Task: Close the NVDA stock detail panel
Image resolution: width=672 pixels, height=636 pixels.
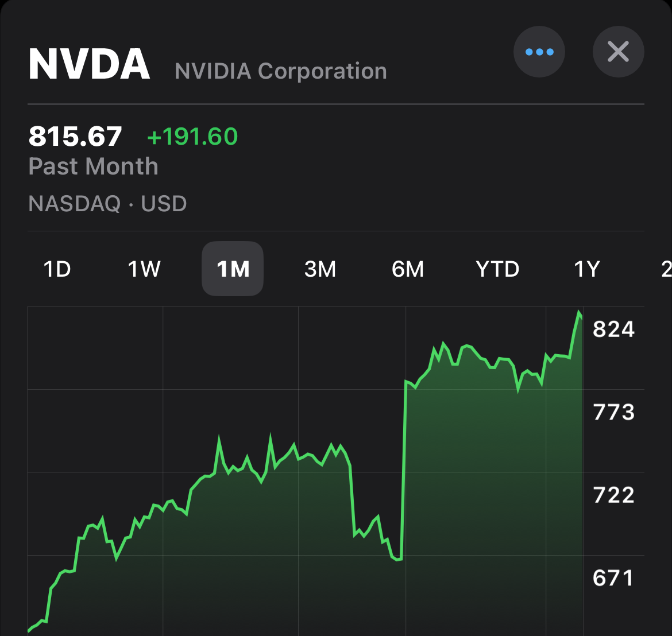Action: 618,52
